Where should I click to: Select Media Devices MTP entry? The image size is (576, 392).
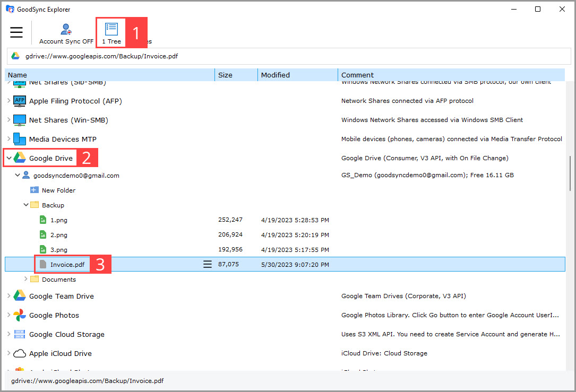pos(63,139)
